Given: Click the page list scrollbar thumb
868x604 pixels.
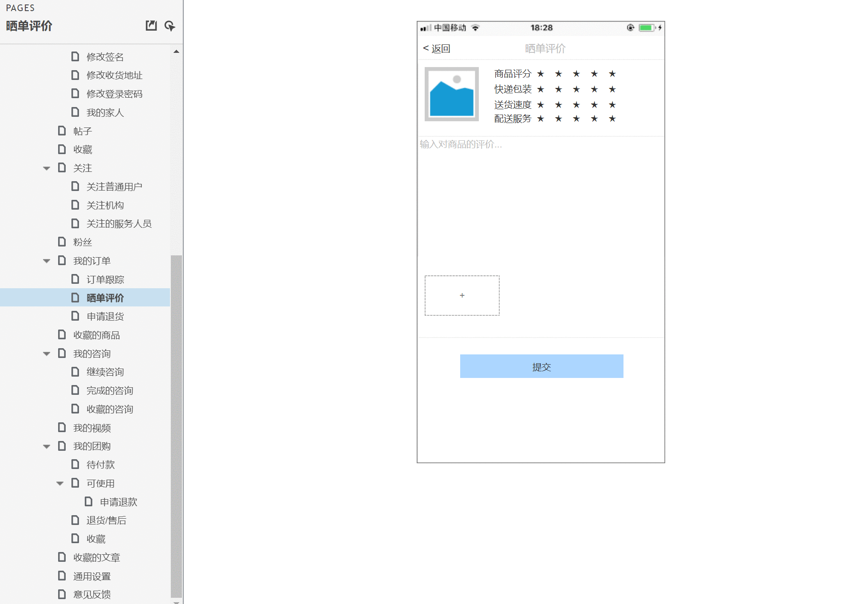Looking at the screenshot, I should [x=176, y=426].
